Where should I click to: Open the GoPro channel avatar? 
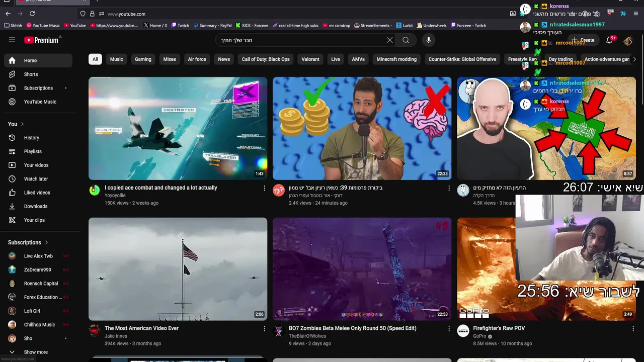463,331
